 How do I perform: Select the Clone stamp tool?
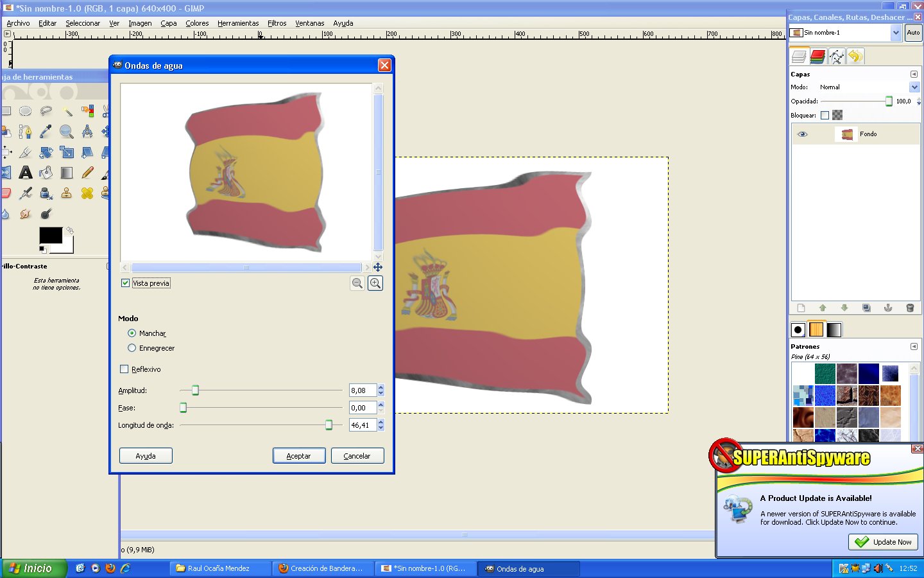pos(67,193)
